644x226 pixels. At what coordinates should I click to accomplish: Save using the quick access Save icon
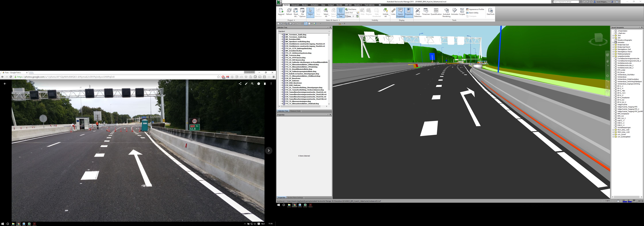coord(287,23)
